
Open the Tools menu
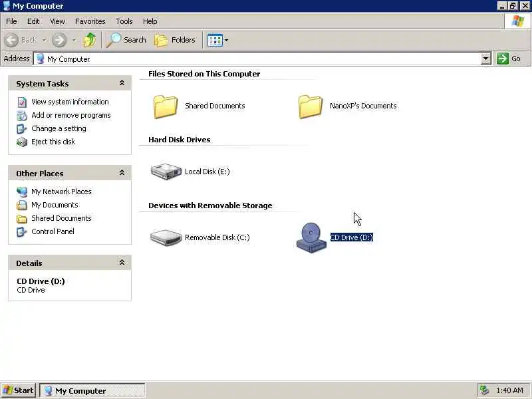pyautogui.click(x=124, y=21)
